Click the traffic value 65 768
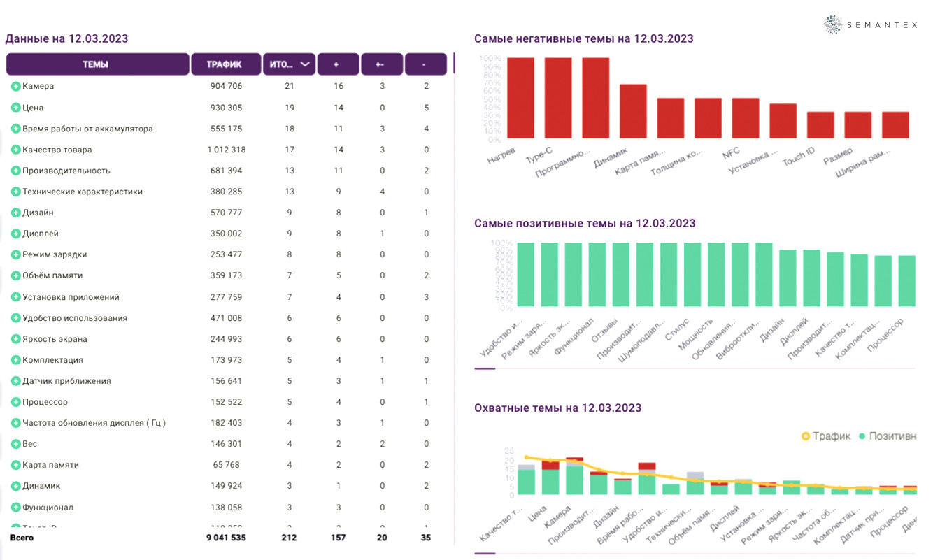940x560 pixels. 226,465
